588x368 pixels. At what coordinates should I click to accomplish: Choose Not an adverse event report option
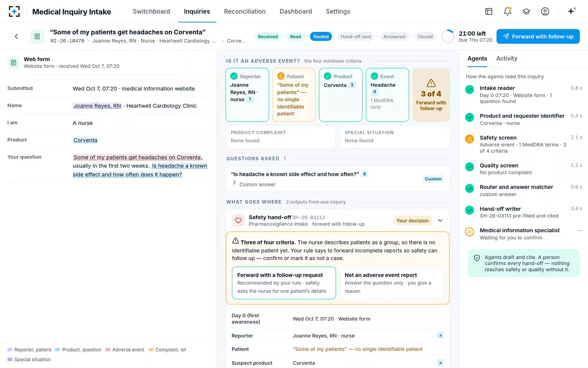tap(391, 283)
